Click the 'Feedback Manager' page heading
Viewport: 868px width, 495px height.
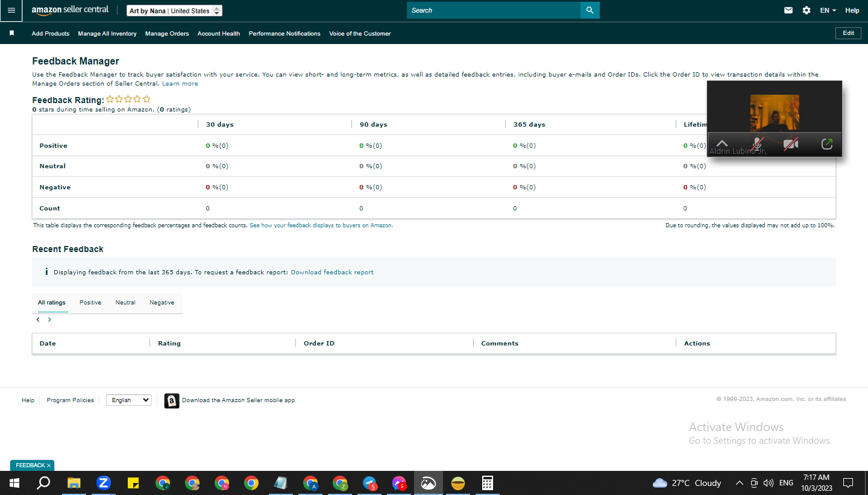click(x=76, y=61)
